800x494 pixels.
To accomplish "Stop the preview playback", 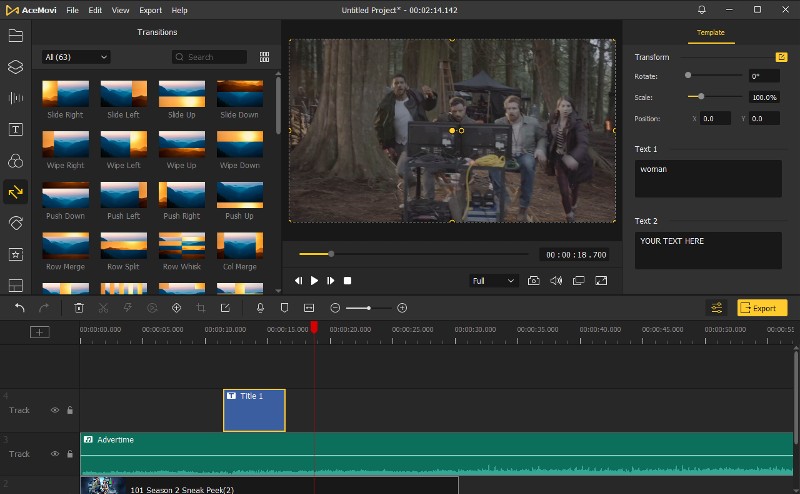I will tap(347, 281).
